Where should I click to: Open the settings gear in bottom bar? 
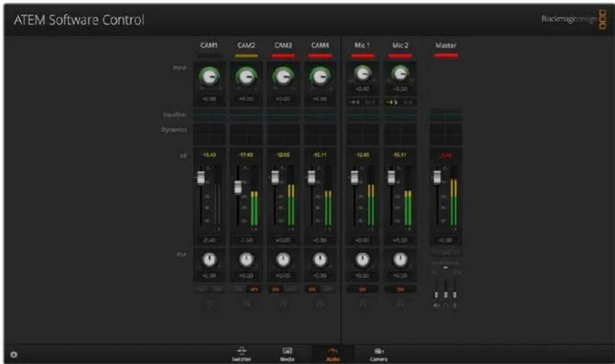pos(14,355)
